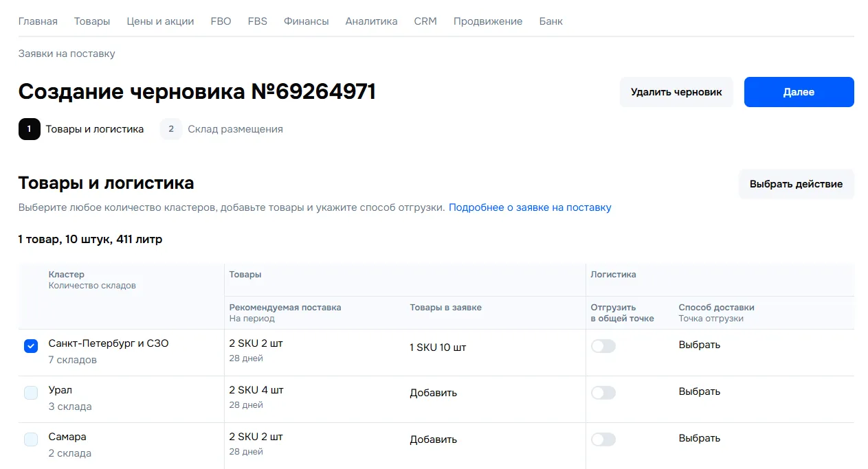Open the Выбрать действие dropdown

click(796, 184)
